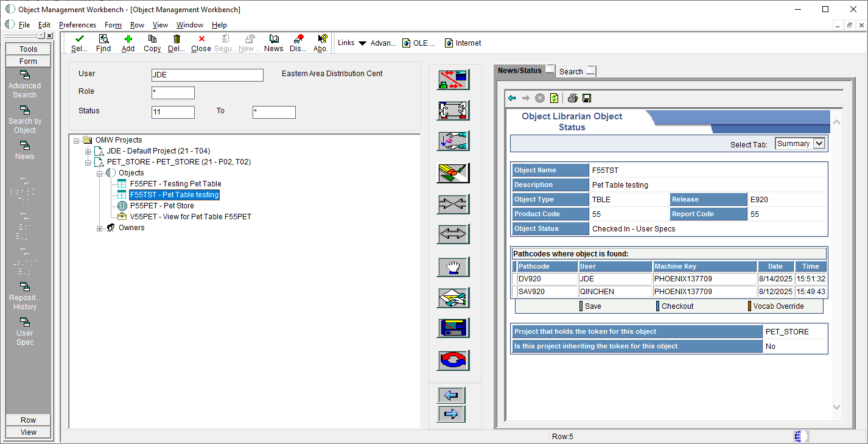
Task: Click the red Close toolbar icon
Action: click(201, 39)
